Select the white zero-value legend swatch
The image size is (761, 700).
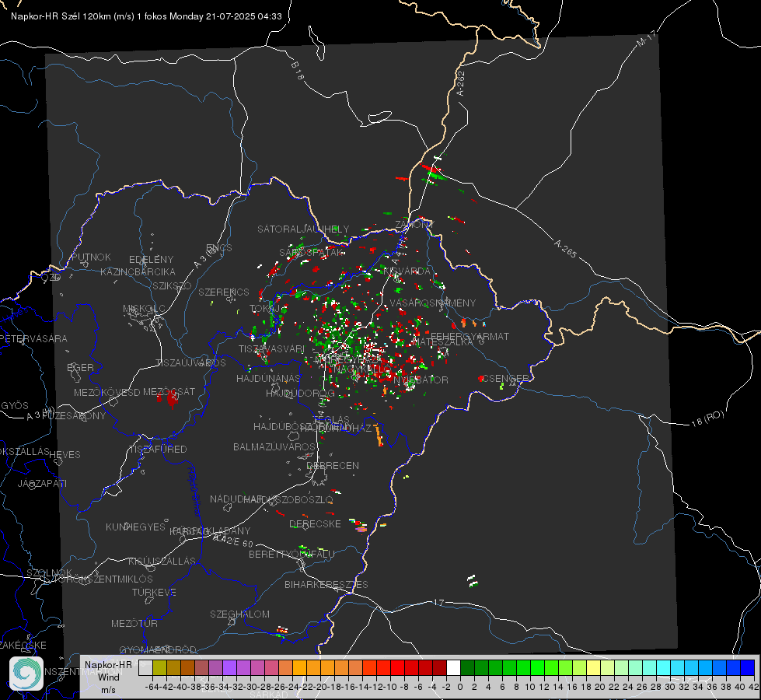[453, 668]
